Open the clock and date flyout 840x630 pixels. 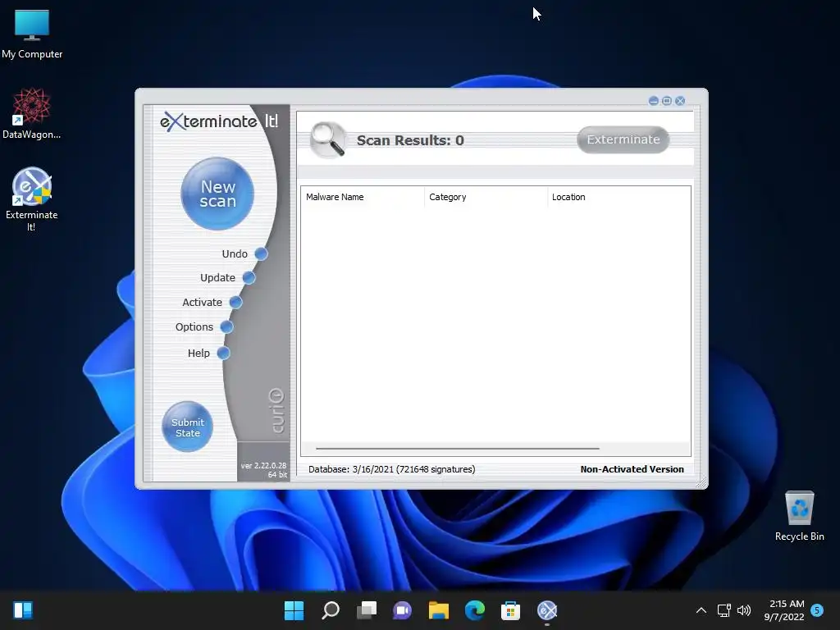784,610
